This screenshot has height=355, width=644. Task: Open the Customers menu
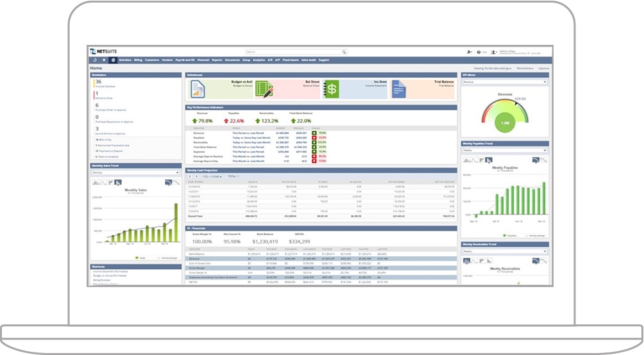[152, 60]
